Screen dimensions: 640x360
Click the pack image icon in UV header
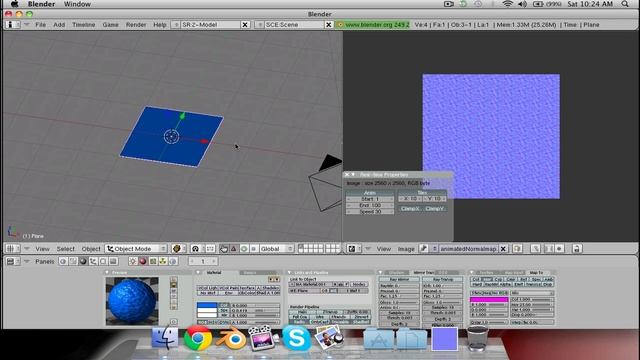[518, 249]
